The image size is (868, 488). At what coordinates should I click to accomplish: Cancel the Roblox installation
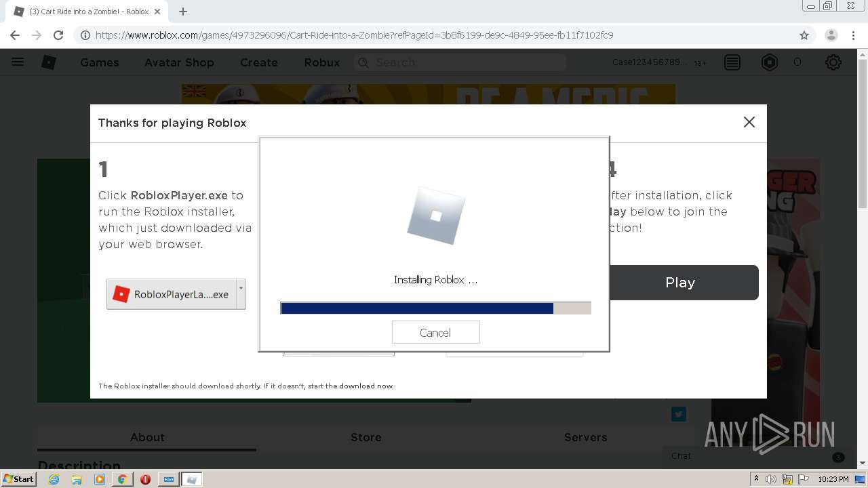(435, 333)
